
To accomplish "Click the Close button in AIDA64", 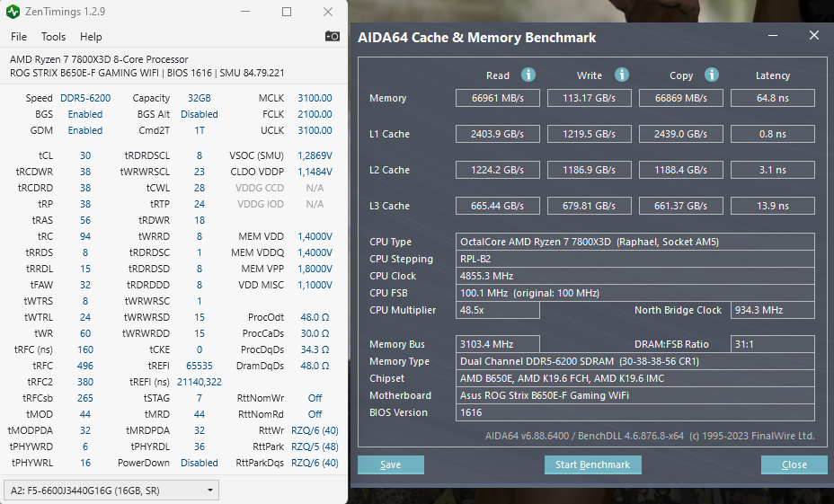I will pyautogui.click(x=794, y=464).
